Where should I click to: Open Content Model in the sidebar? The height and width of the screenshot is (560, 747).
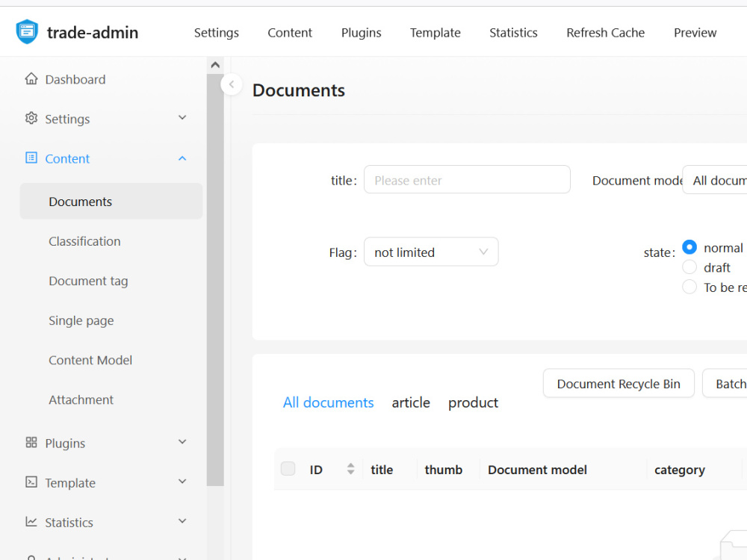point(90,360)
